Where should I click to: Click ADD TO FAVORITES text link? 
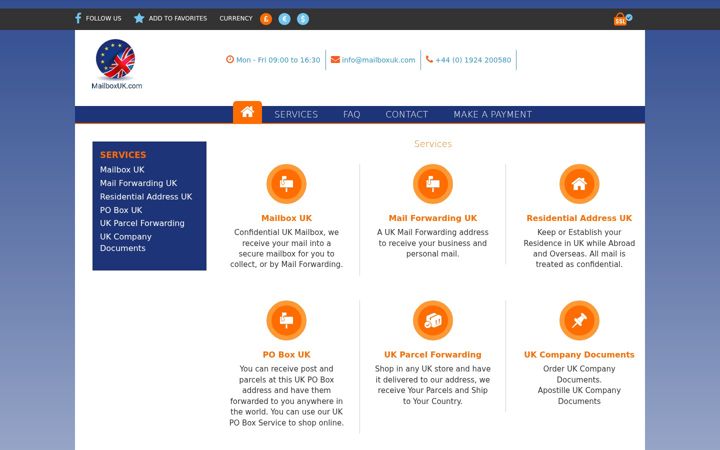coord(178,18)
